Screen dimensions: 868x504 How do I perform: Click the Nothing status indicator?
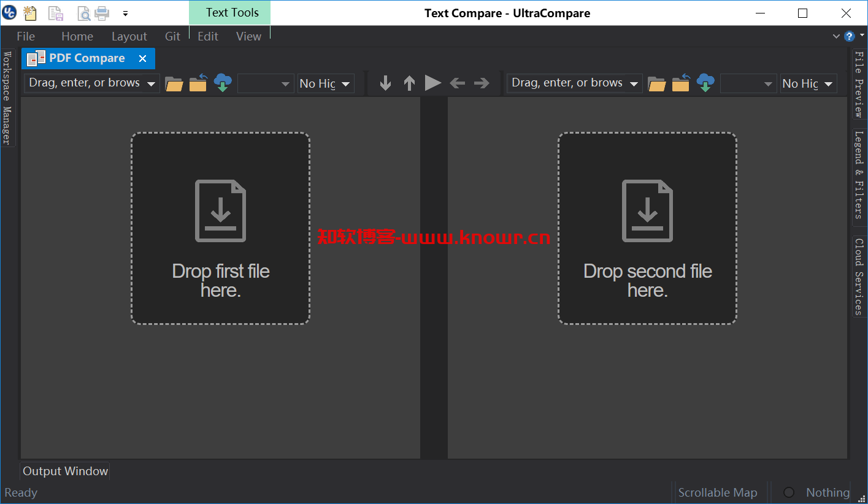coord(828,492)
